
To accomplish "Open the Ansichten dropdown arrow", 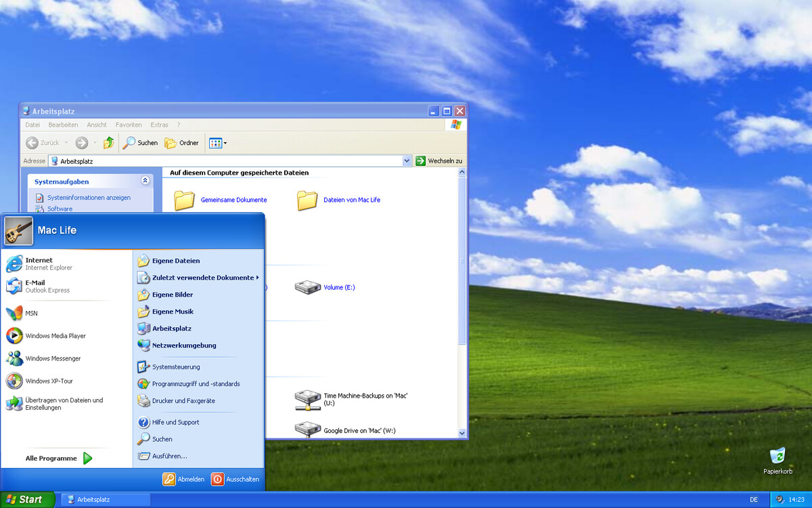I will [x=224, y=143].
